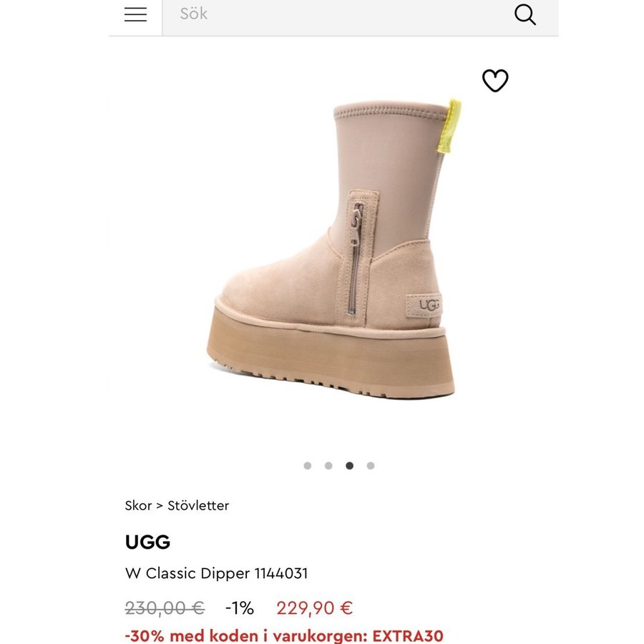Tap the UGG boot product image

tap(333, 248)
